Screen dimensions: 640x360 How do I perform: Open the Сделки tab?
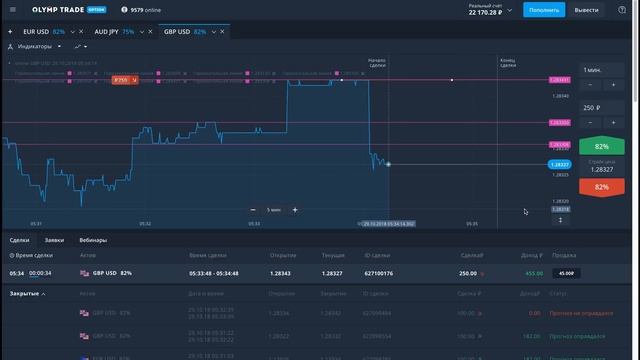pyautogui.click(x=19, y=240)
